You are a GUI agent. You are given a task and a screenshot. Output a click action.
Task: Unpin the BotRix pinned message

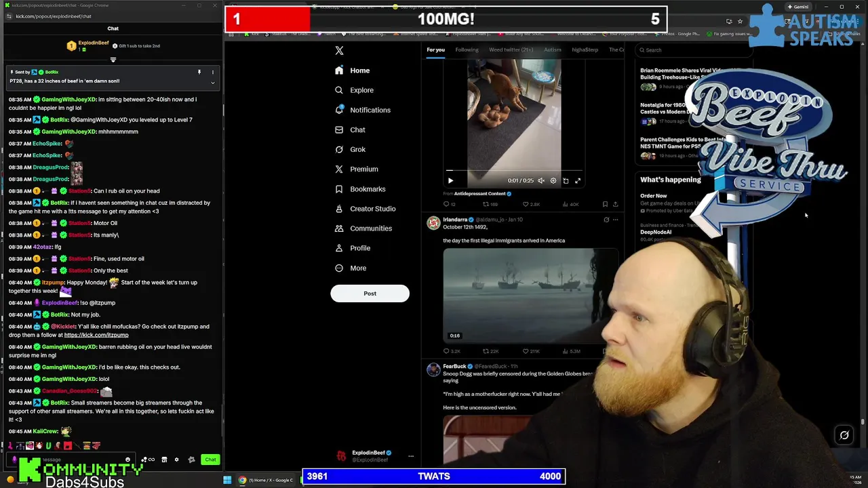pos(199,72)
